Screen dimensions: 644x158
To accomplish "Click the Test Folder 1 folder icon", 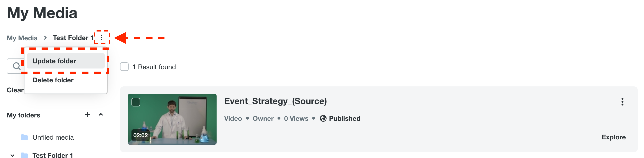I will tap(24, 155).
